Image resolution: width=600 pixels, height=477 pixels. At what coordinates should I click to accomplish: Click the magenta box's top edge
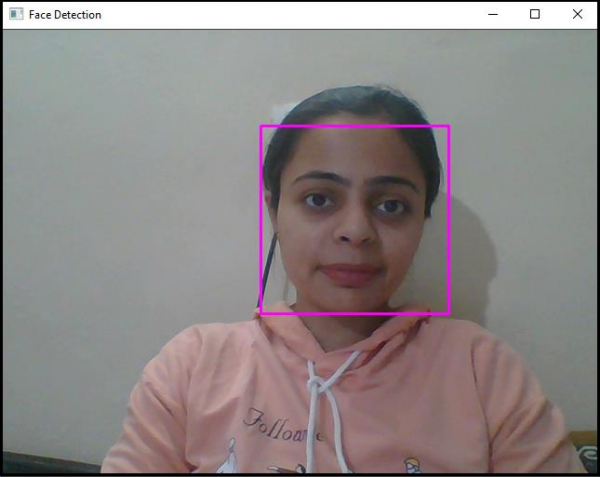(x=355, y=126)
